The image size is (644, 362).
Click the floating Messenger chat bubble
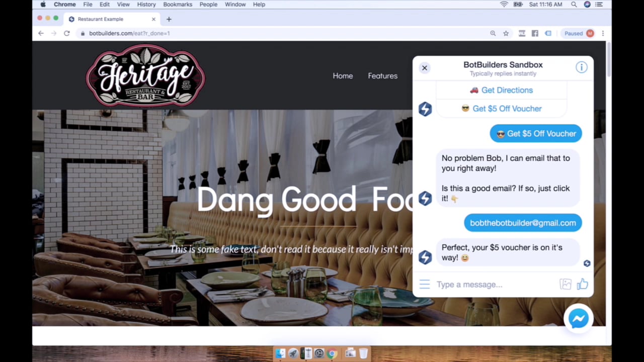click(579, 318)
